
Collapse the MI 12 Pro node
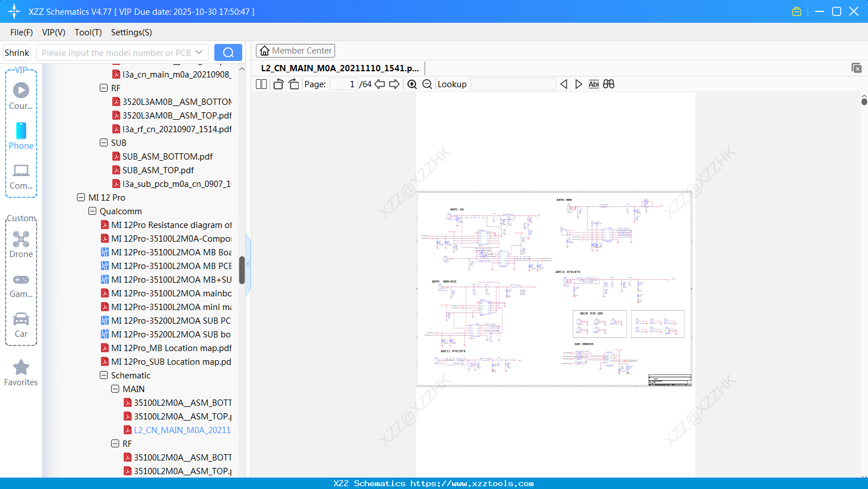tap(81, 197)
